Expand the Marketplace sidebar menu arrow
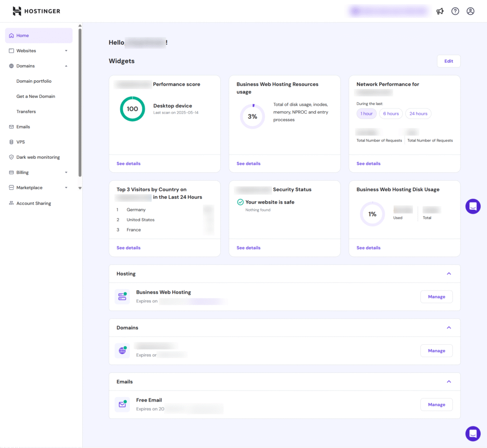This screenshot has width=487, height=448. pos(66,188)
